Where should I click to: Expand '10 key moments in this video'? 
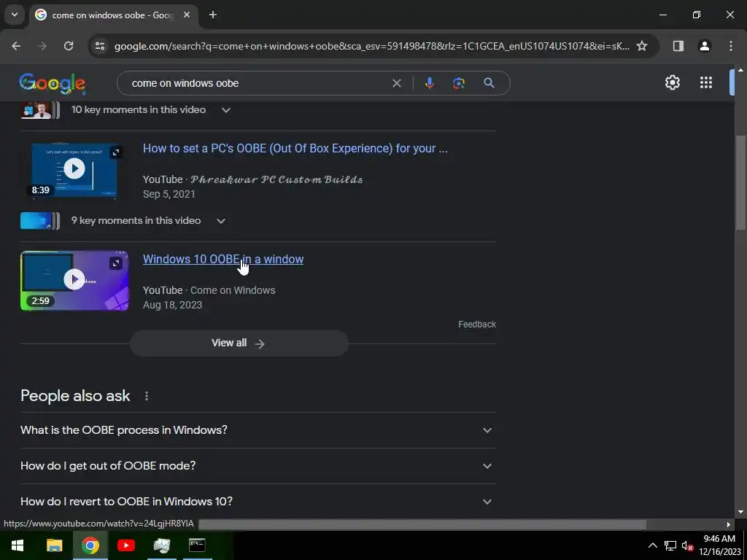[x=226, y=110]
